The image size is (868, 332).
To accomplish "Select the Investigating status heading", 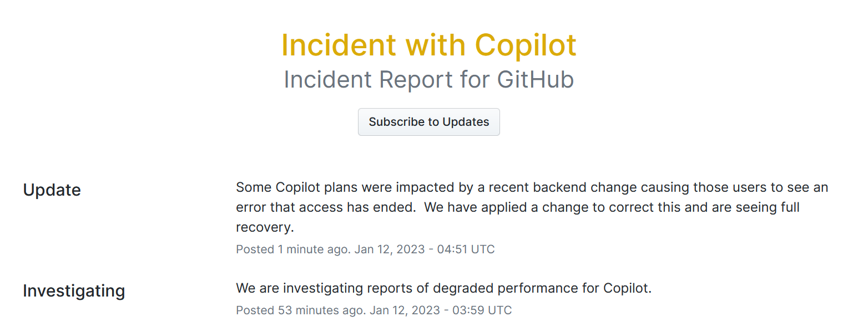I will tap(74, 290).
